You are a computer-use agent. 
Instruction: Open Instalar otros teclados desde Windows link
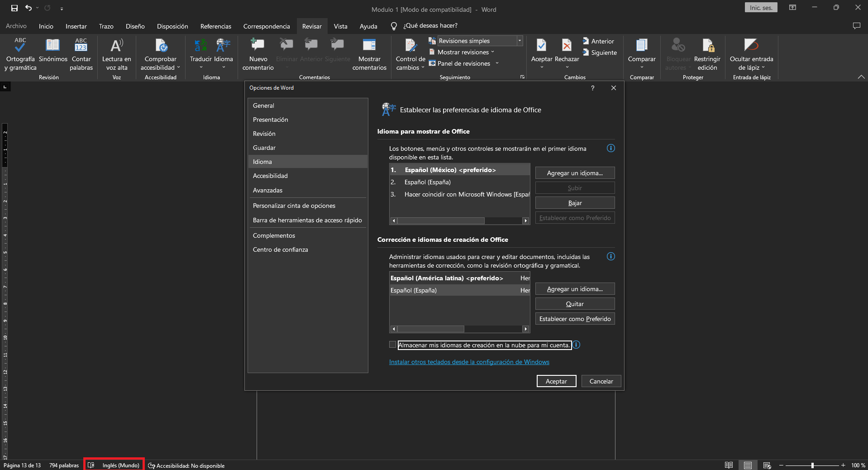point(469,362)
